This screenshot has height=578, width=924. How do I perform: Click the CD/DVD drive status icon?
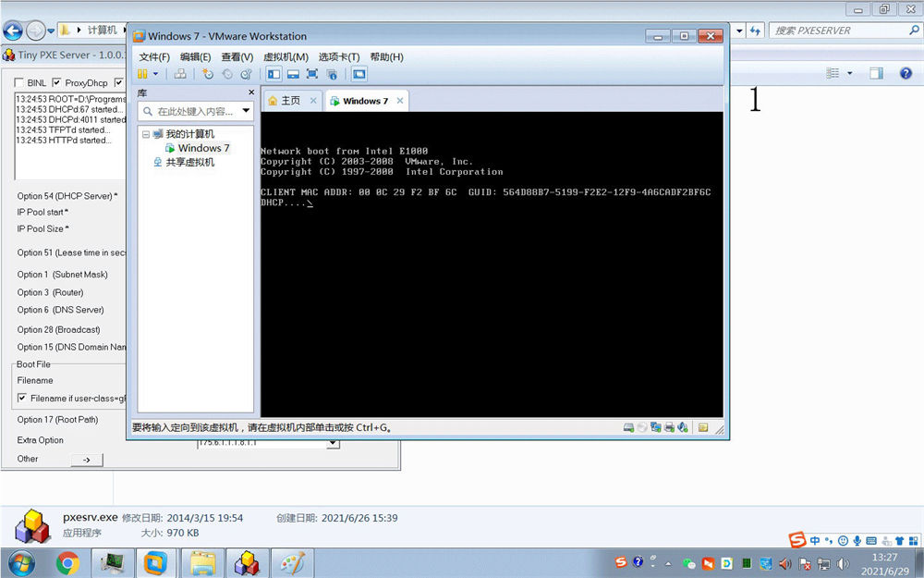tap(642, 427)
